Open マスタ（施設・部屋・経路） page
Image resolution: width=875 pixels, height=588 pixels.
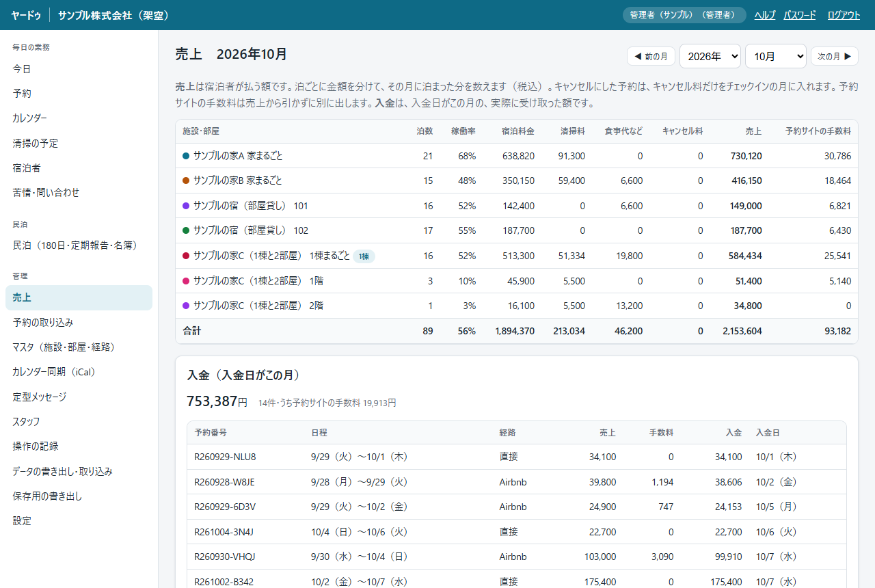(79, 347)
